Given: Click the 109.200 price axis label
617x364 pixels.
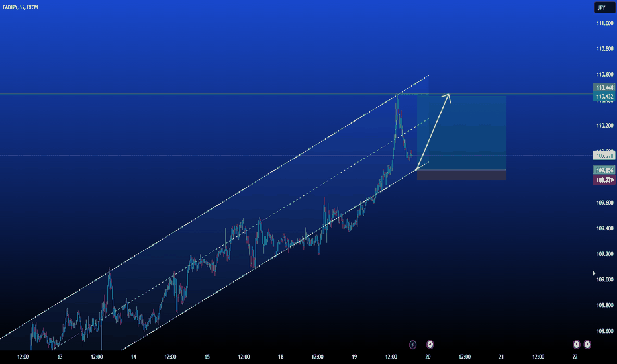Looking at the screenshot, I should point(605,254).
